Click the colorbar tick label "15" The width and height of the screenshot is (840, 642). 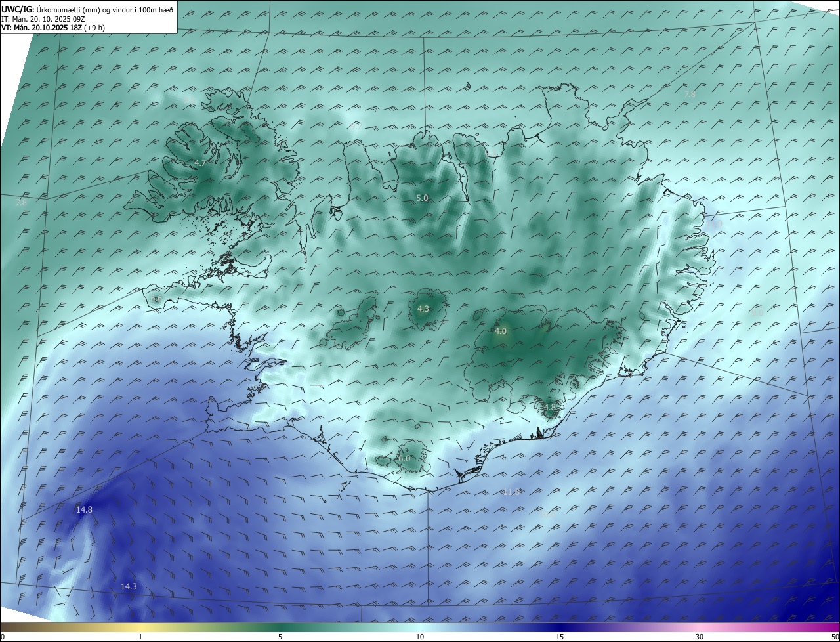(x=560, y=637)
